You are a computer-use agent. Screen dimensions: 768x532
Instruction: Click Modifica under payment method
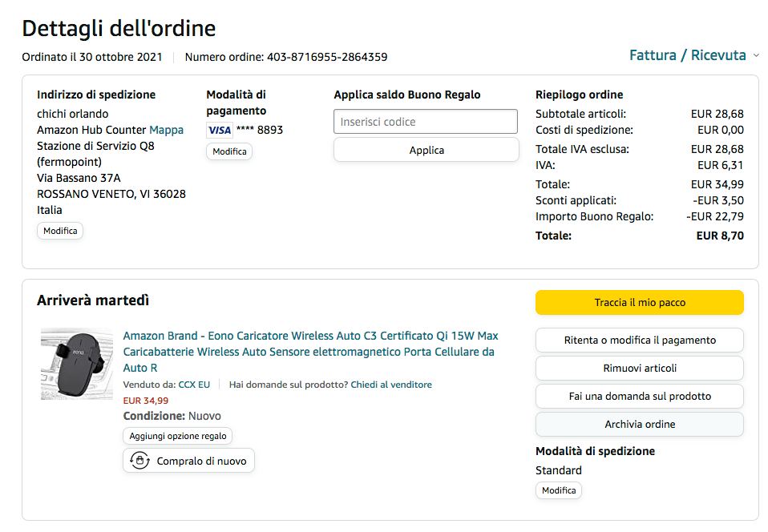pyautogui.click(x=229, y=151)
